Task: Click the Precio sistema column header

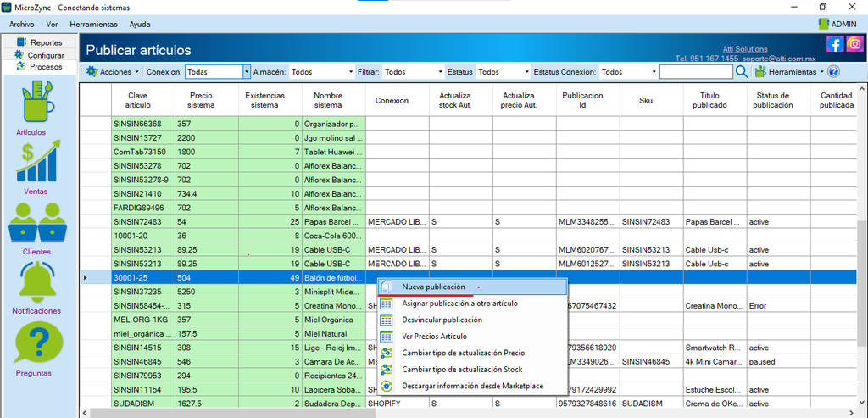Action: pos(207,100)
